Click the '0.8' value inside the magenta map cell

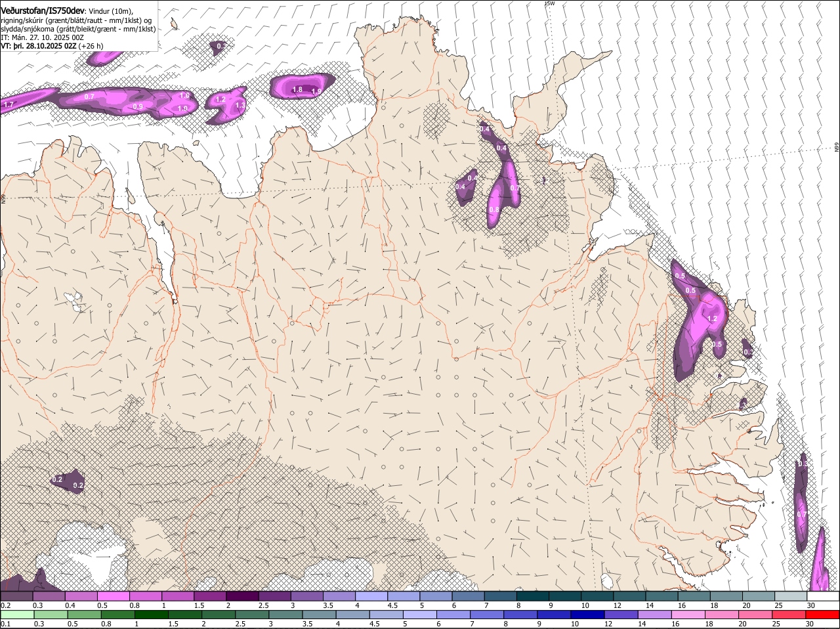(x=494, y=210)
